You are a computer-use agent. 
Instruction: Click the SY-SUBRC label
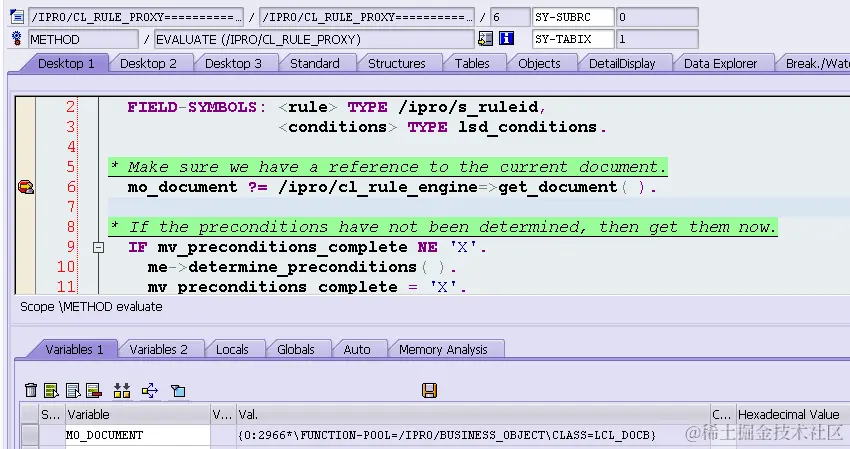click(573, 17)
